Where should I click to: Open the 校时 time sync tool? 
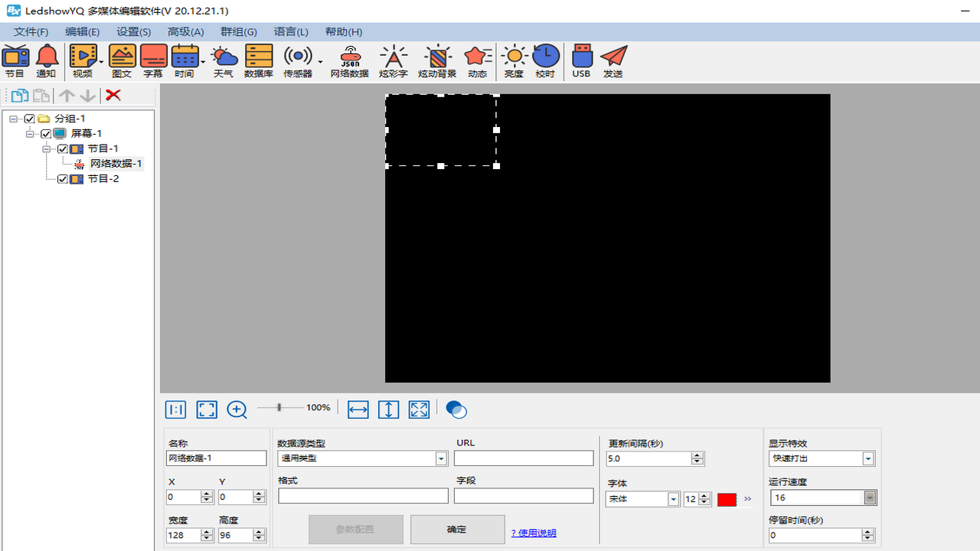pos(545,61)
